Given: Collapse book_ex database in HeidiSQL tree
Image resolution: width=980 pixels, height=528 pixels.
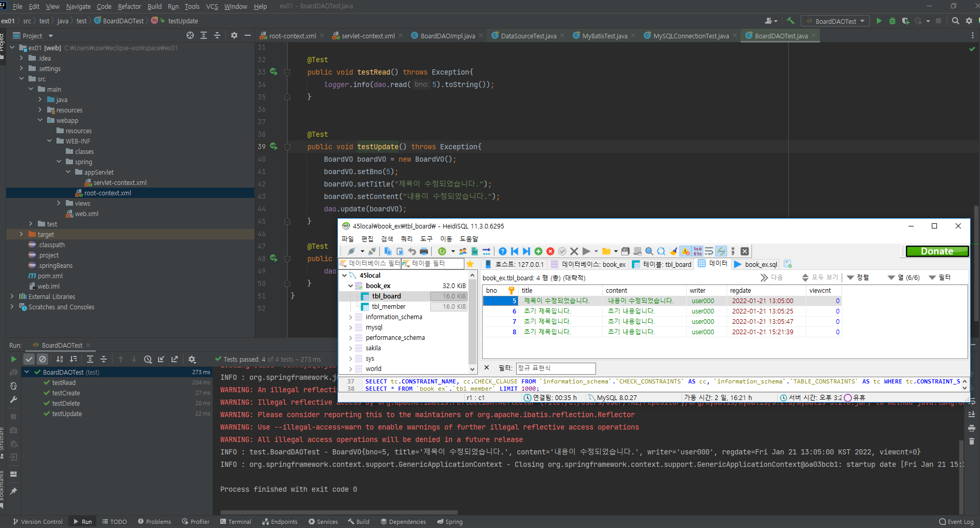Looking at the screenshot, I should [x=351, y=286].
